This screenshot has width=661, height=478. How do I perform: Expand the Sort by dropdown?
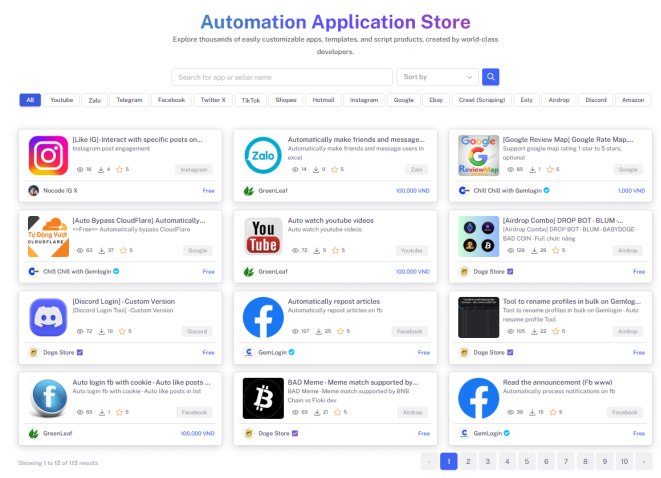[x=437, y=77]
